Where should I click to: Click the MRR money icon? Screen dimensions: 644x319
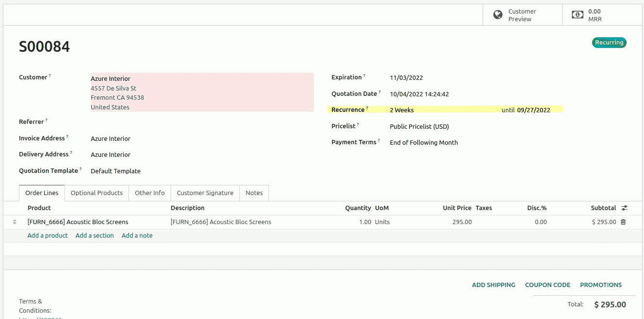click(578, 15)
